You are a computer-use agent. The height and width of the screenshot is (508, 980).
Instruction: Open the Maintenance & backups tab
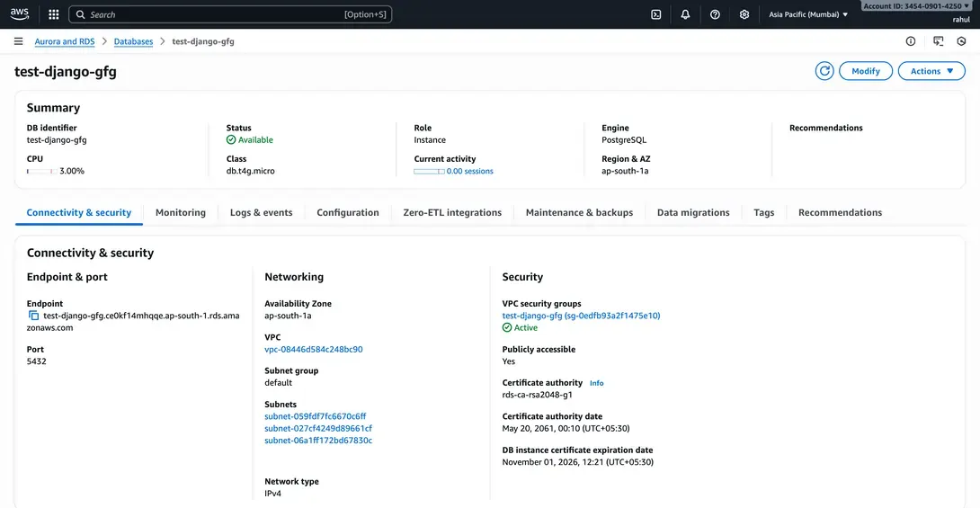pos(579,213)
